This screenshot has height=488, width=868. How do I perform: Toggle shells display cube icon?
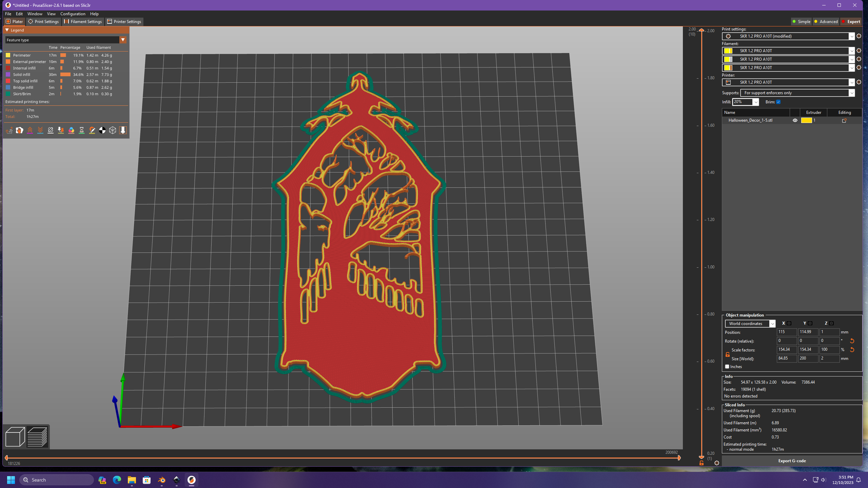point(113,130)
